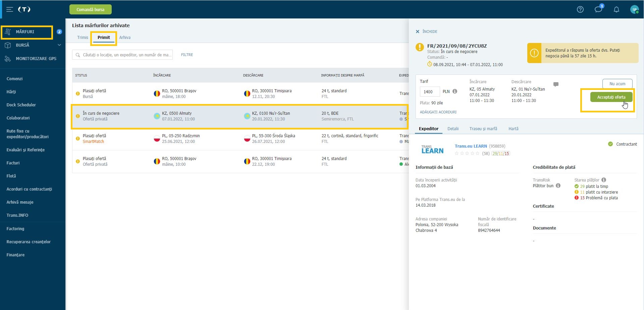Open the Trans.eu LEARN company link

click(471, 146)
